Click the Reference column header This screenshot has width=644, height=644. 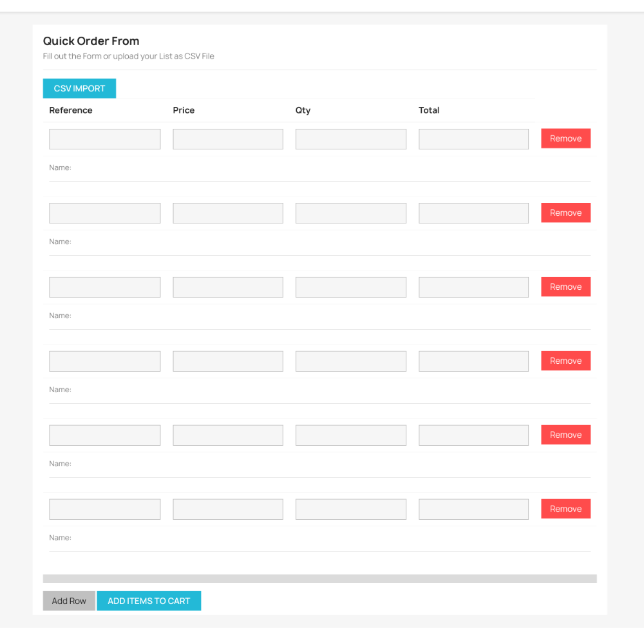coord(71,110)
